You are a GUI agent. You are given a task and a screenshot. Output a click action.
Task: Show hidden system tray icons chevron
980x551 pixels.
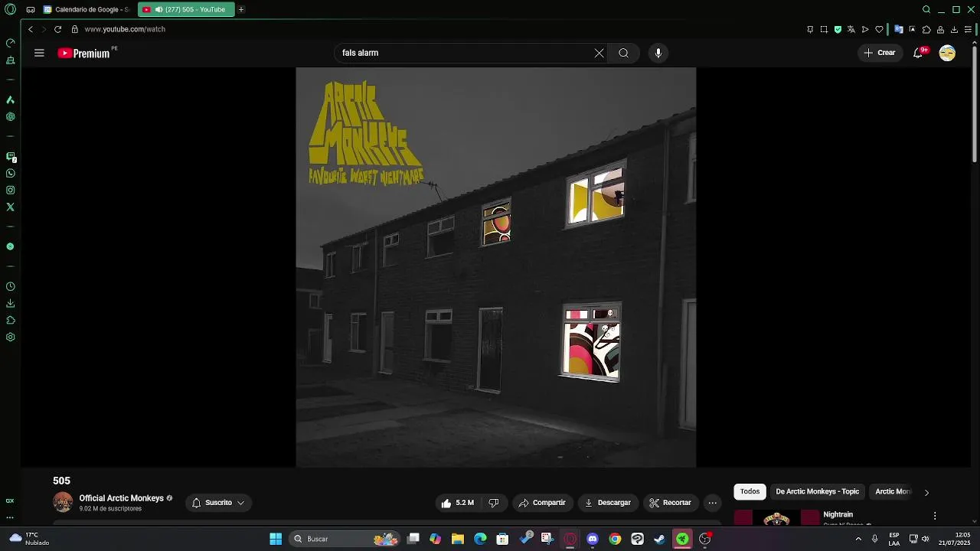pyautogui.click(x=858, y=539)
